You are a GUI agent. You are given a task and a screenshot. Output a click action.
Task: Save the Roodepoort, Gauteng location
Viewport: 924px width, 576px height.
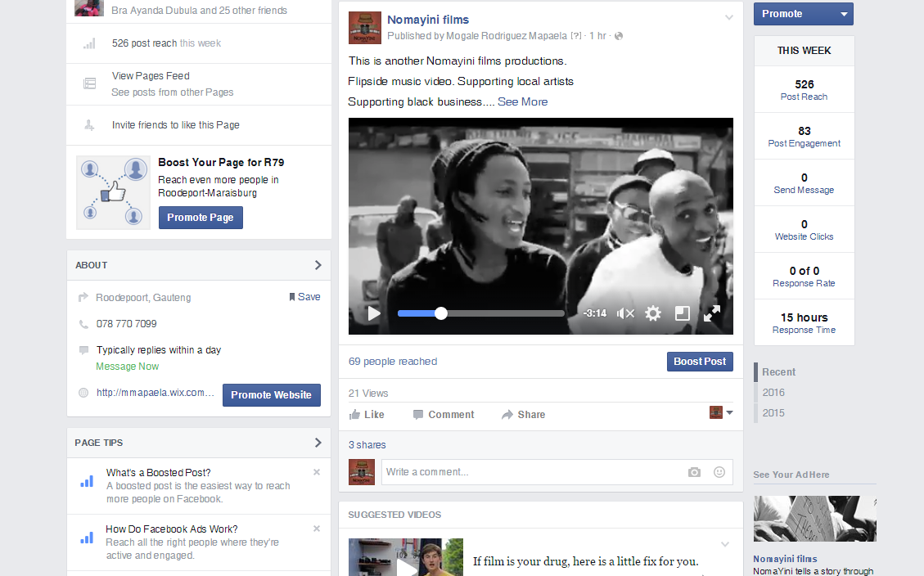coord(304,297)
